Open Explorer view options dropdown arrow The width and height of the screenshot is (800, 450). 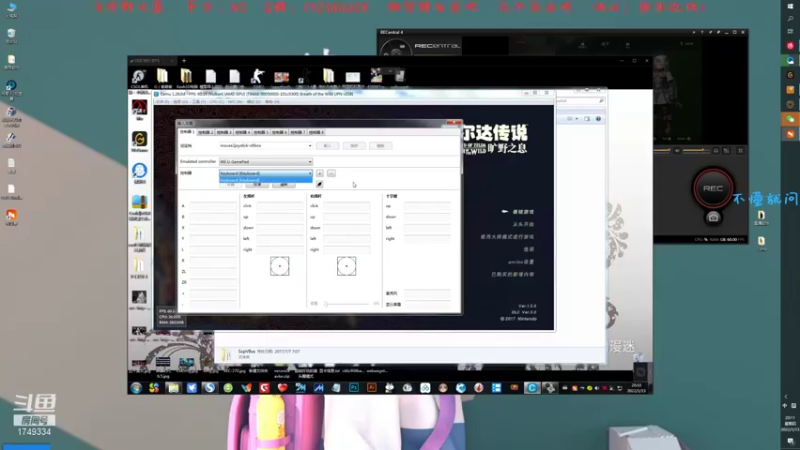[x=577, y=119]
